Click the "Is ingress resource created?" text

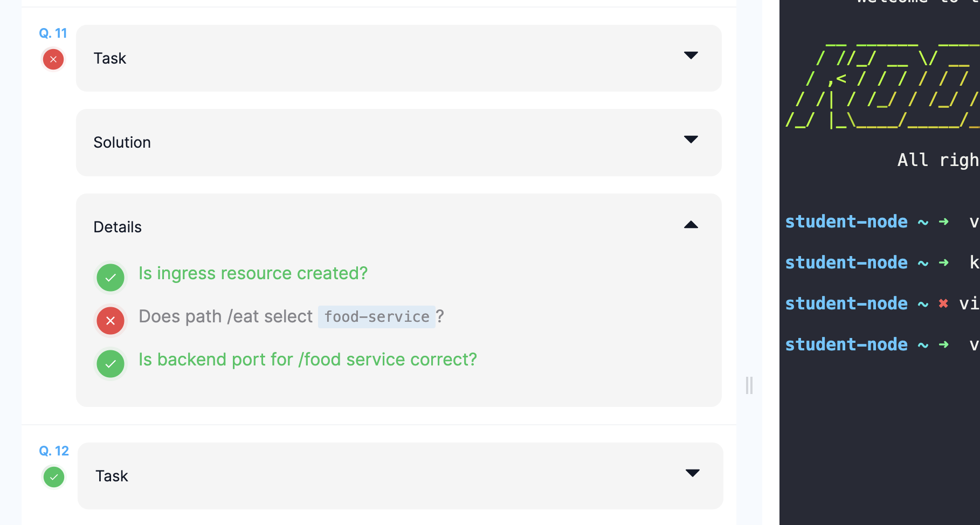[x=253, y=273]
